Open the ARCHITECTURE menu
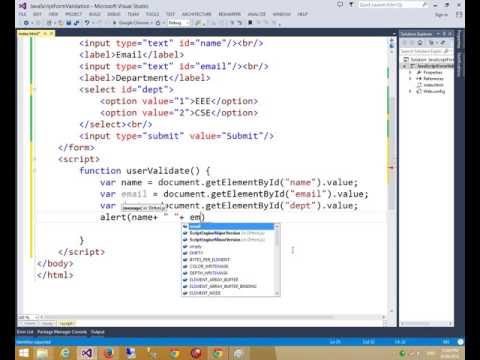 pos(196,14)
